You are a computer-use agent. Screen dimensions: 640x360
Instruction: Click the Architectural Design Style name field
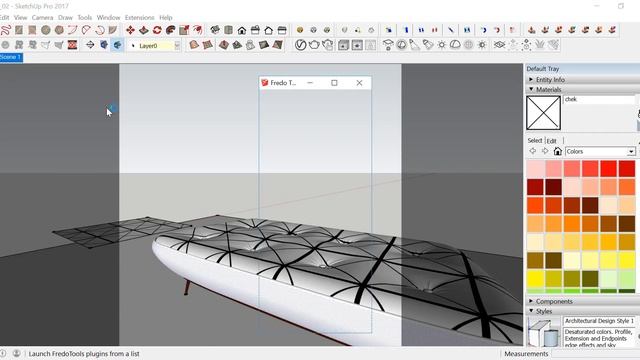click(599, 321)
